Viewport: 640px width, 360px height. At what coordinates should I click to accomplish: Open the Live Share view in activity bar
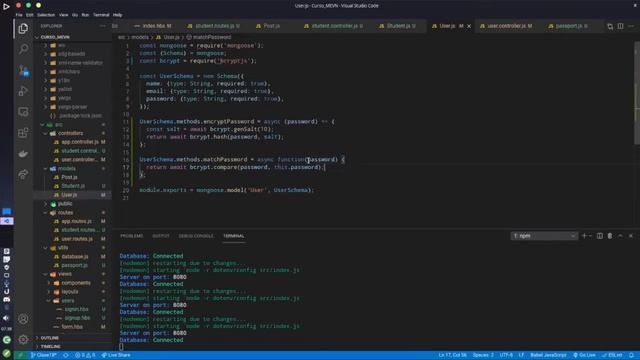[23, 175]
